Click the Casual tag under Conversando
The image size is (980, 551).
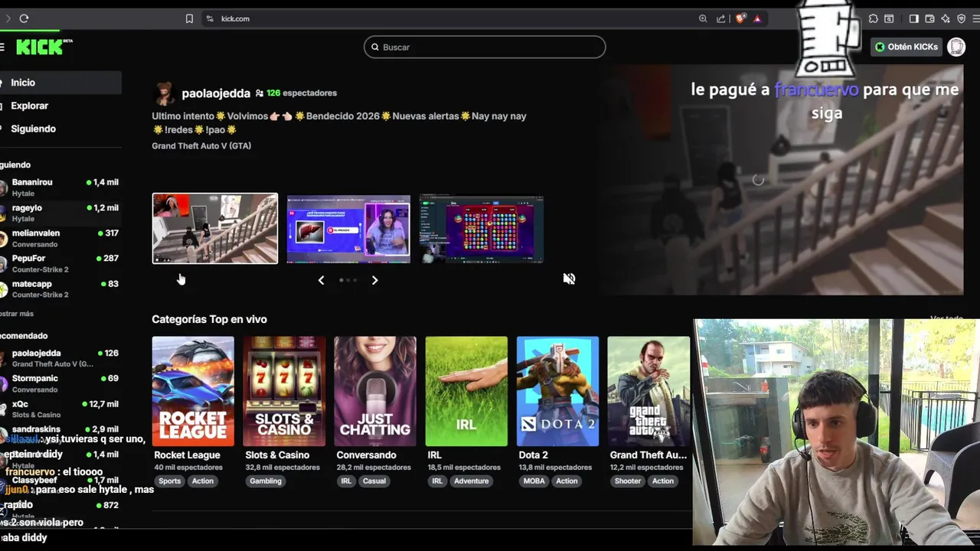pyautogui.click(x=374, y=481)
